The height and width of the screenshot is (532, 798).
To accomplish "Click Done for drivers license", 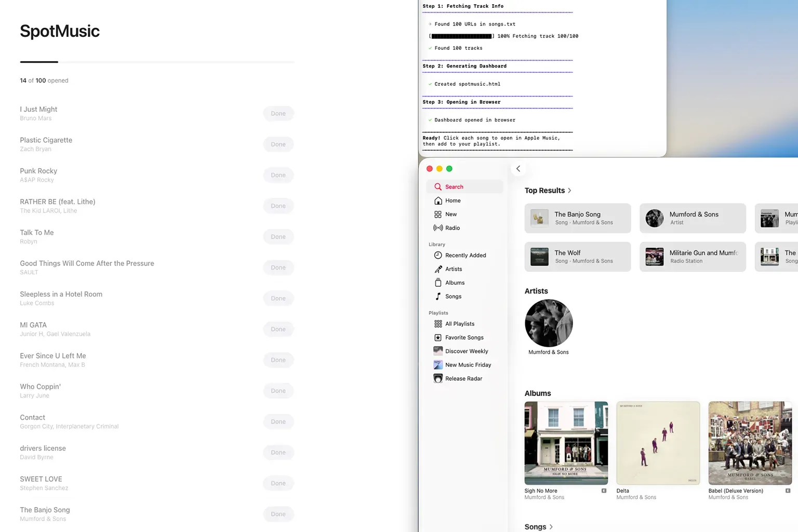I will (278, 452).
